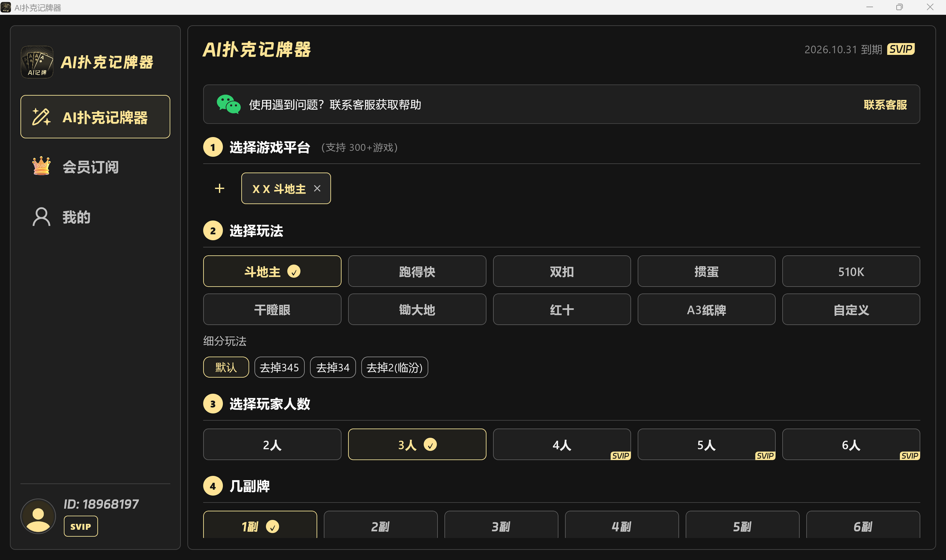Open 会员订阅 sidebar tab

coord(95,167)
